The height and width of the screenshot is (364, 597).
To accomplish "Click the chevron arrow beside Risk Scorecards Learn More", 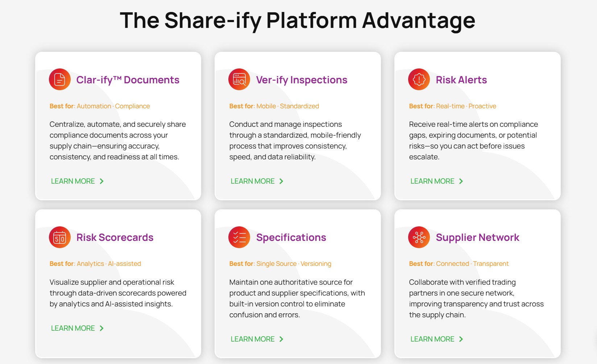I will point(102,328).
